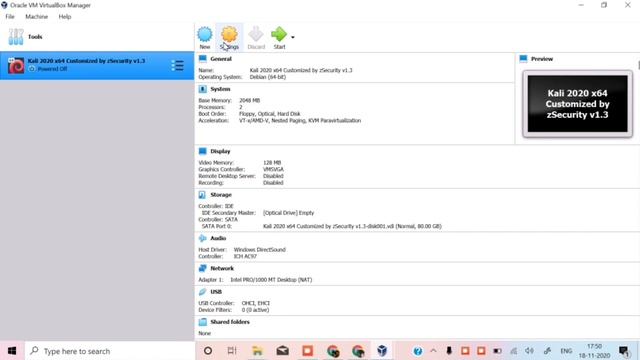Screen dimensions: 640x360
Task: Click the Preview panel icon
Action: [x=523, y=59]
